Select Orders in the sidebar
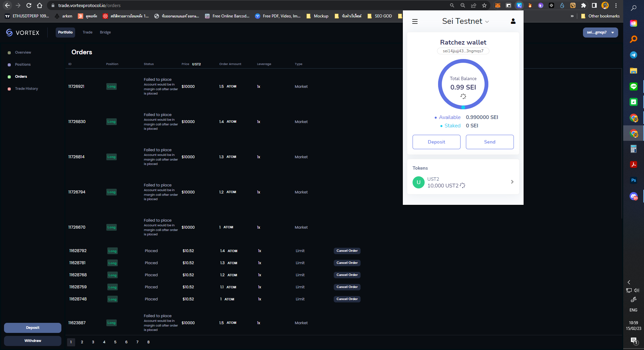The image size is (644, 350). tap(21, 77)
